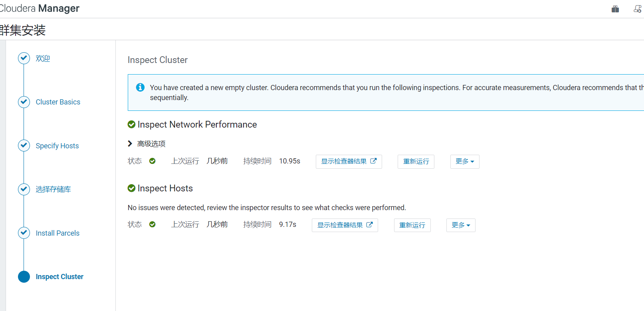Image resolution: width=644 pixels, height=311 pixels.
Task: Go to the Specify Hosts step
Action: click(57, 146)
